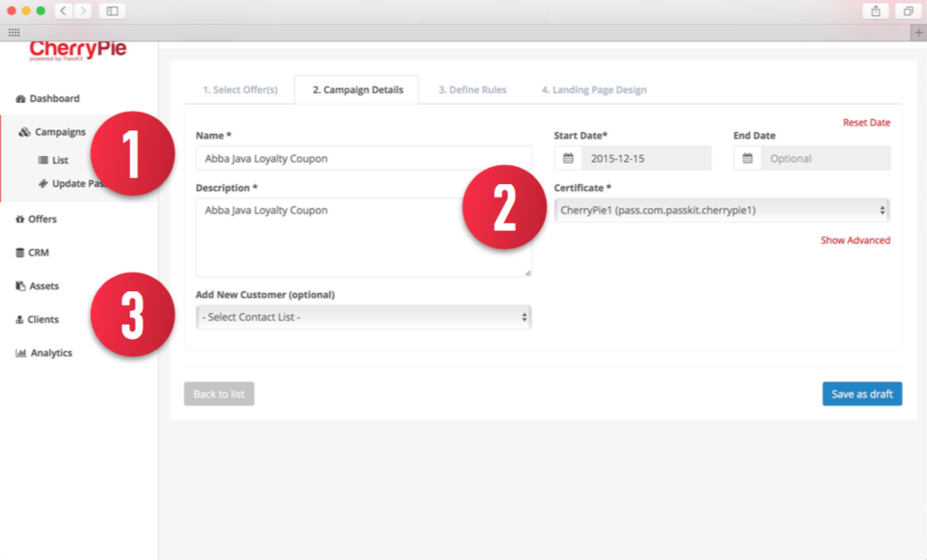
Task: Open the Select Contact List dropdown
Action: [363, 318]
